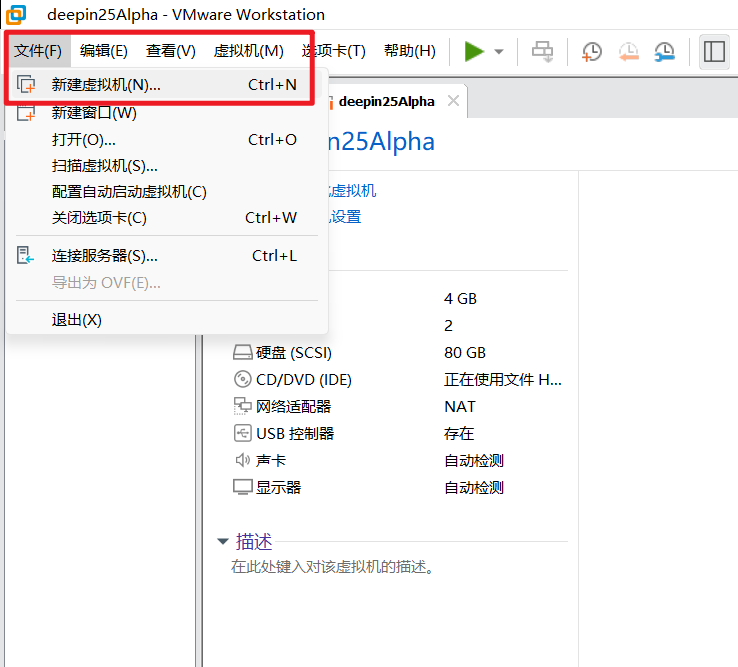Image resolution: width=738 pixels, height=667 pixels.
Task: Click the 声卡 sound card entry
Action: pos(271,461)
